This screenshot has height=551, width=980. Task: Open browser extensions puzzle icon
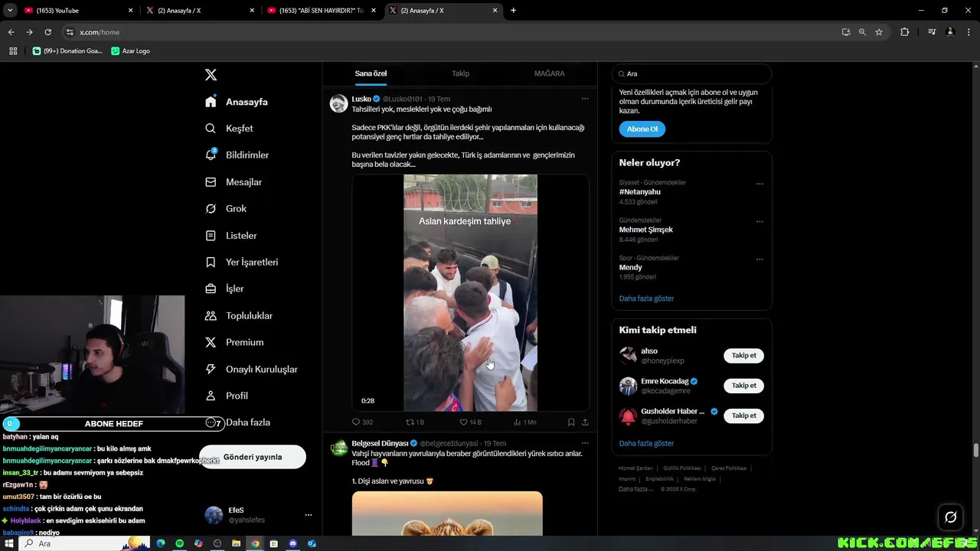[x=904, y=32]
